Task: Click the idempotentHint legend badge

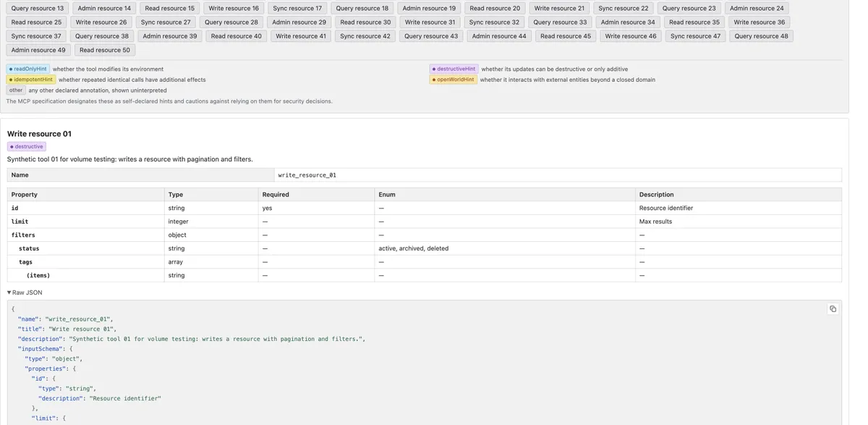Action: 30,80
